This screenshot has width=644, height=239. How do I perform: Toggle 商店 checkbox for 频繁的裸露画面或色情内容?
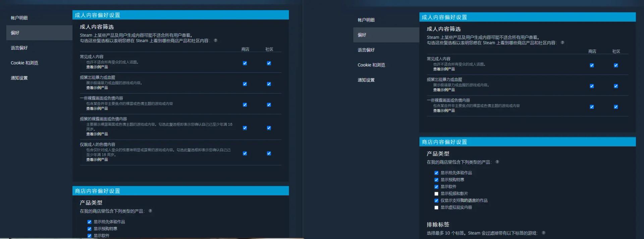point(245,128)
